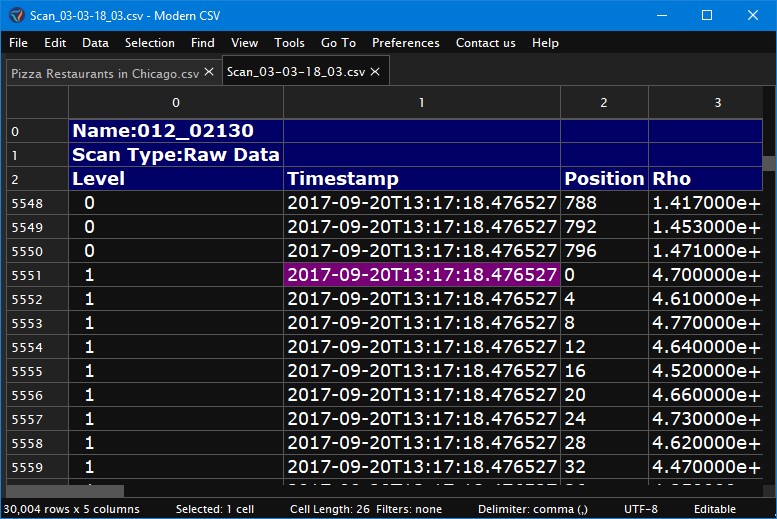Click Timestamp cell in row 5555
The image size is (777, 519).
coord(422,371)
